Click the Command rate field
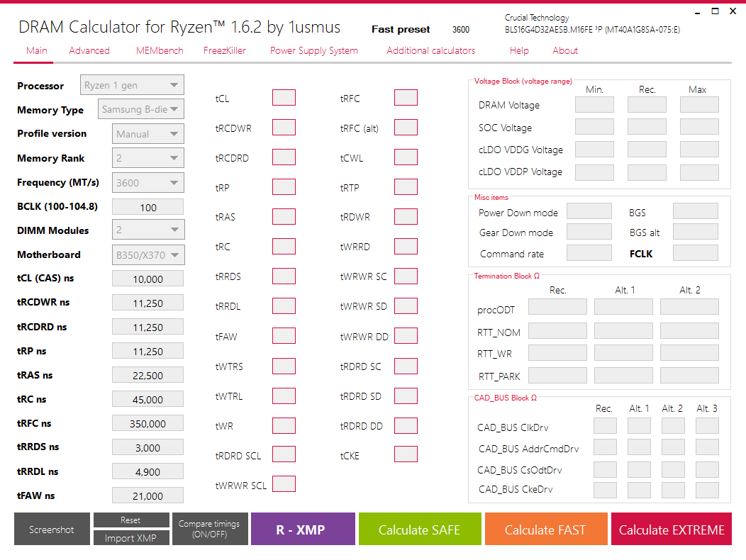The width and height of the screenshot is (746, 560). pyautogui.click(x=589, y=252)
